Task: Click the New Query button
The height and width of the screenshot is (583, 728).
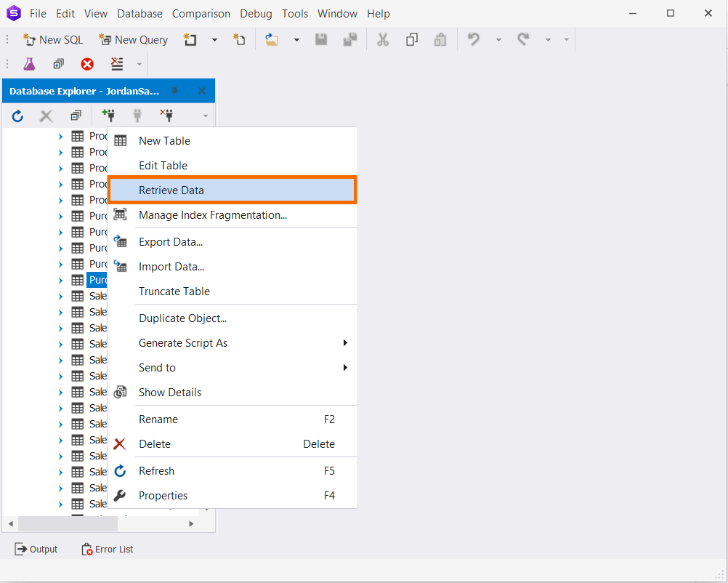Action: pos(133,39)
